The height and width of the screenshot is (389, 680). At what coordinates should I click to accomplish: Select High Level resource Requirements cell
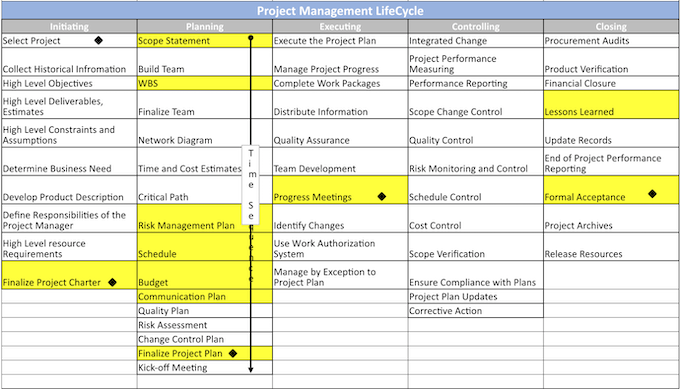[69, 247]
